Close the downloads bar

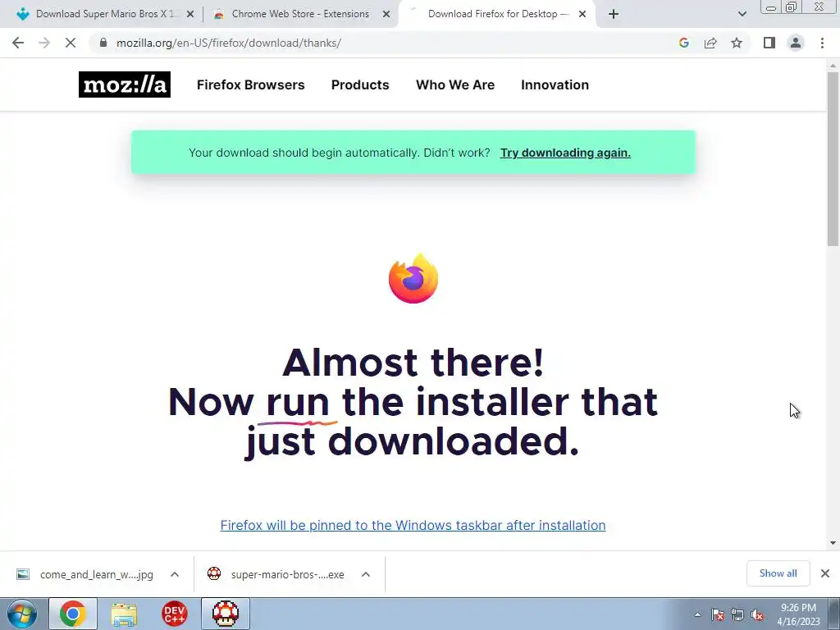(x=825, y=573)
